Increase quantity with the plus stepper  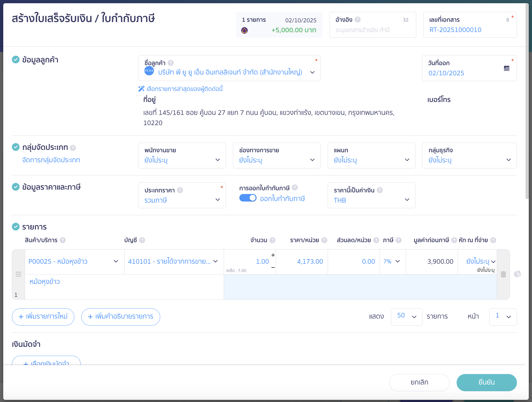[273, 255]
